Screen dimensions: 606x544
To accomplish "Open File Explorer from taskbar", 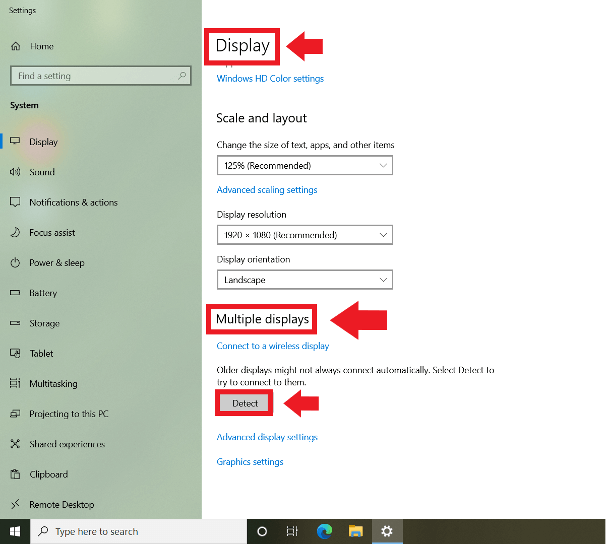I will [356, 532].
